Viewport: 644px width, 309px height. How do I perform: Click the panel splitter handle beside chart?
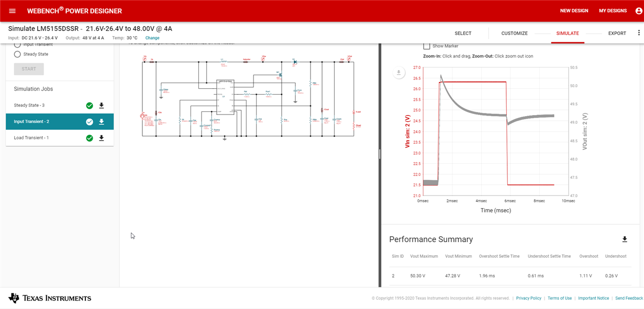pos(380,154)
